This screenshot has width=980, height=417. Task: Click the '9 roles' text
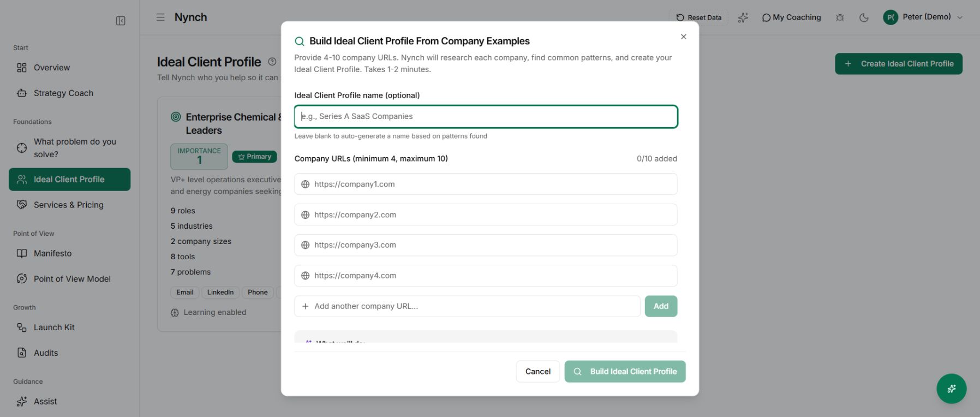tap(183, 211)
